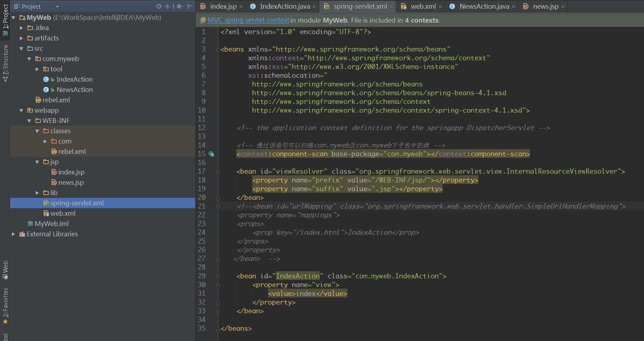The image size is (644, 341).
Task: Fold the IndexAction bean on line 29
Action: click(218, 276)
